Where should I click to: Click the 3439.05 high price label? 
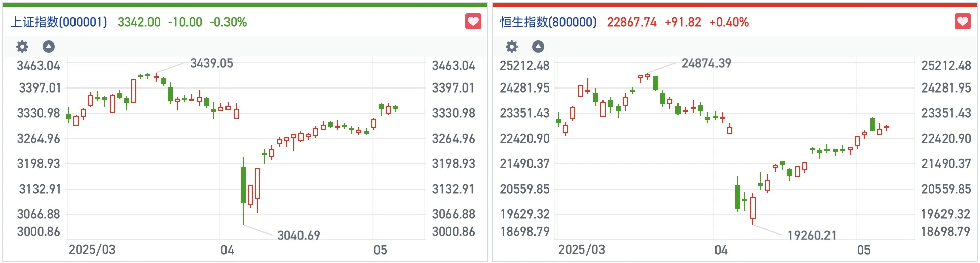point(211,63)
